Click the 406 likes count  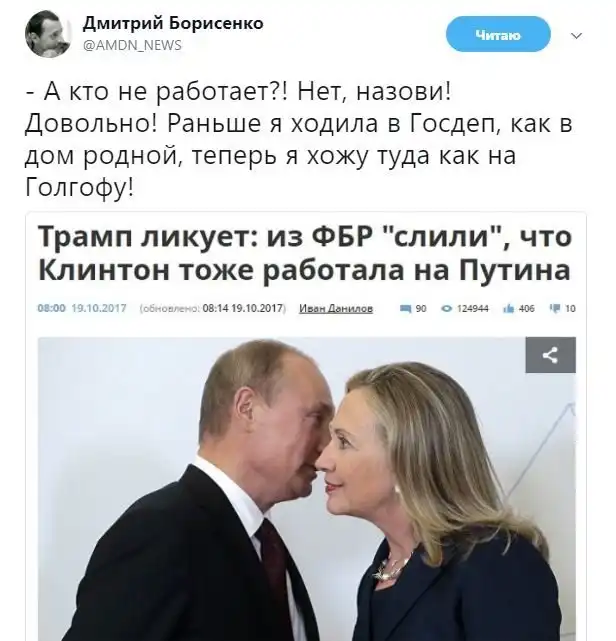[526, 309]
